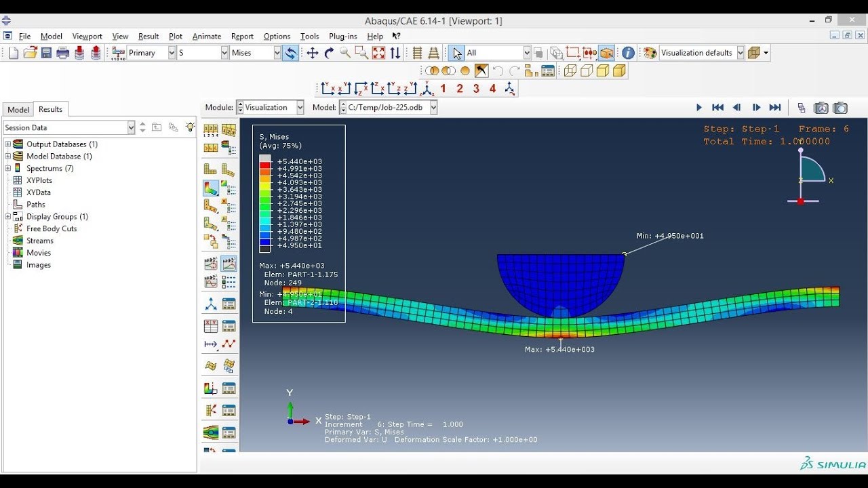Select Free Body Cuts tree item
The height and width of the screenshot is (488, 868).
pyautogui.click(x=52, y=228)
